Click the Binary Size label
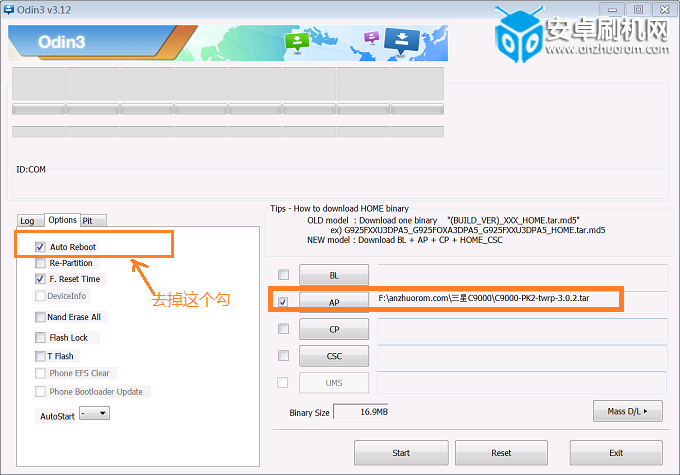The width and height of the screenshot is (680, 475). point(309,413)
